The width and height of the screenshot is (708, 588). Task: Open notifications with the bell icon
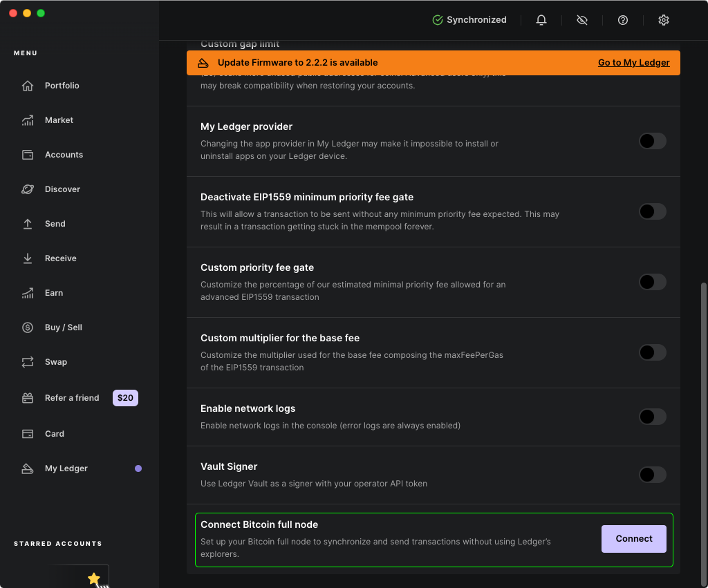pyautogui.click(x=541, y=20)
